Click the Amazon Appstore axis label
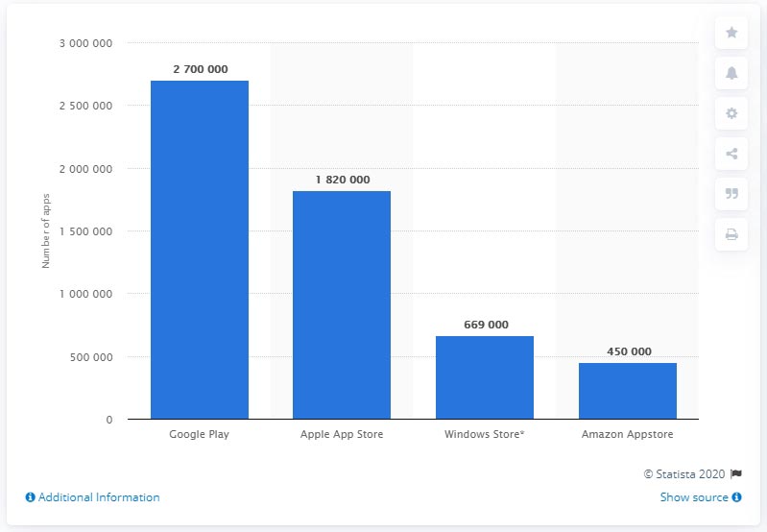 point(627,435)
